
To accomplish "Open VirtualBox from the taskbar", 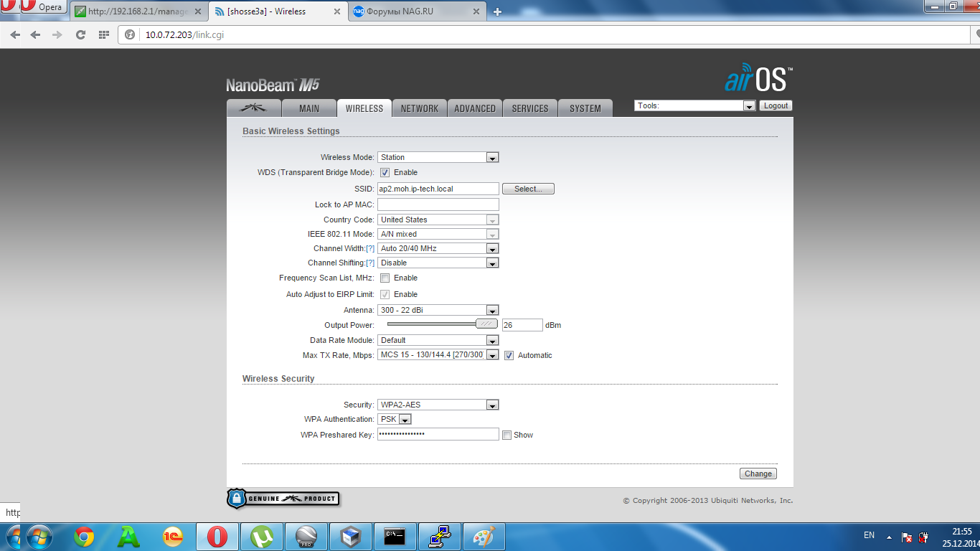I will click(351, 537).
